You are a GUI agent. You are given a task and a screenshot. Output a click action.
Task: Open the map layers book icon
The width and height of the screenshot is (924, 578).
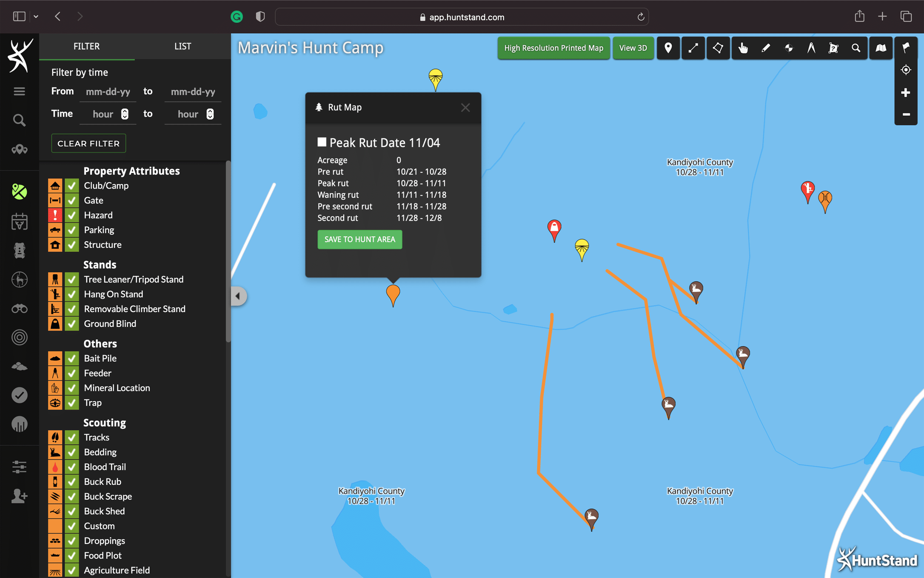click(x=881, y=48)
